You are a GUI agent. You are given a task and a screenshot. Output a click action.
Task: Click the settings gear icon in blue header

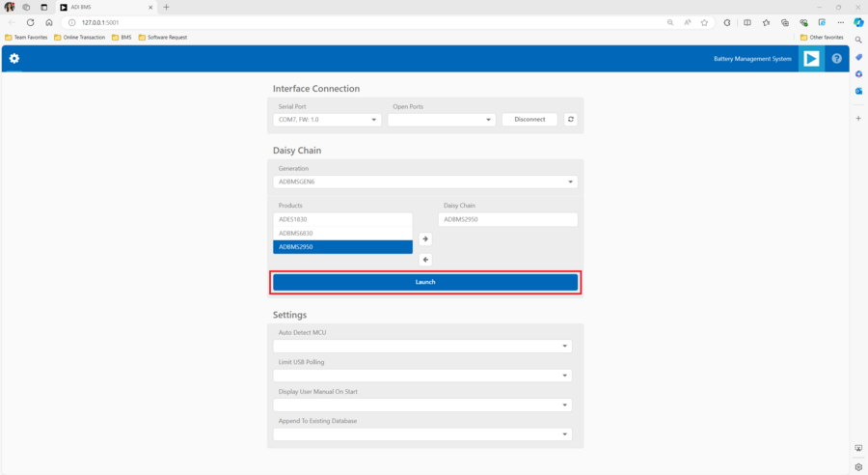pyautogui.click(x=14, y=59)
